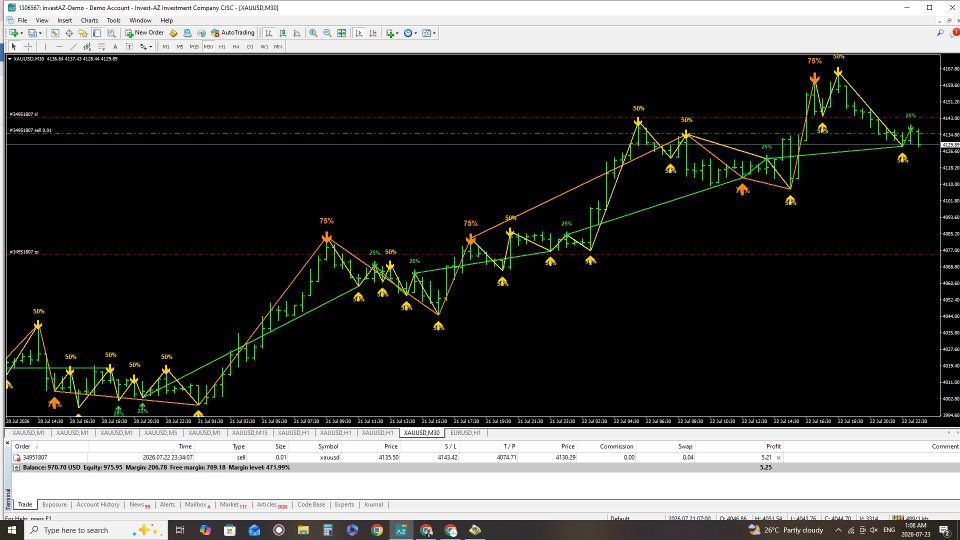The height and width of the screenshot is (540, 960).
Task: Open File Explorer from the taskbar
Action: coord(303,530)
